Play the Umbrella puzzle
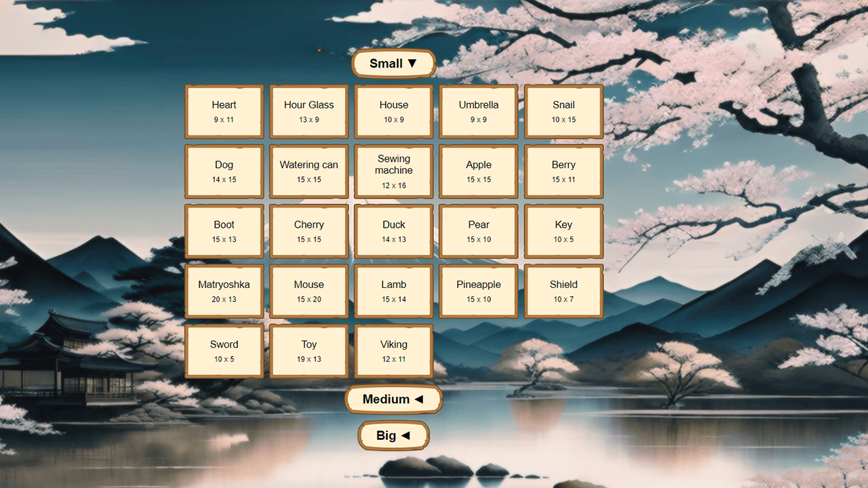This screenshot has width=868, height=488. coord(479,111)
